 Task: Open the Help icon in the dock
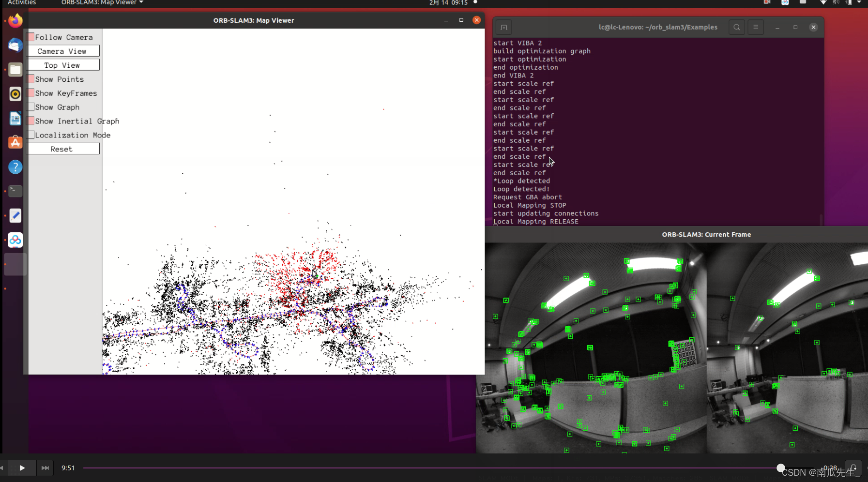15,167
